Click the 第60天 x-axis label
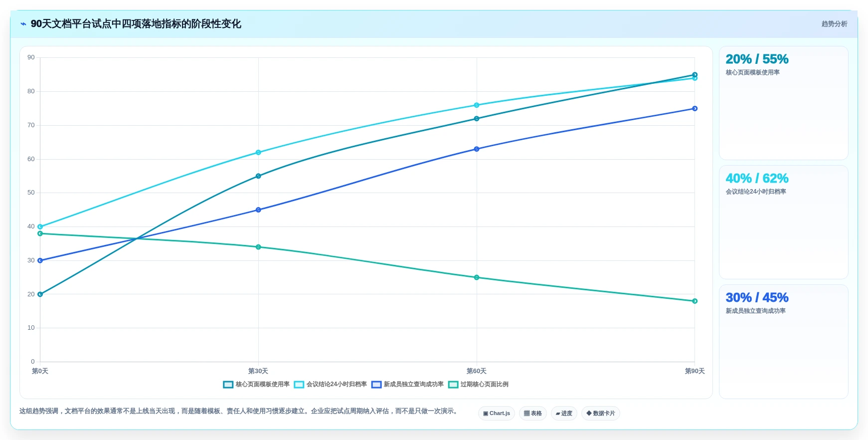Image resolution: width=868 pixels, height=440 pixels. 477,371
